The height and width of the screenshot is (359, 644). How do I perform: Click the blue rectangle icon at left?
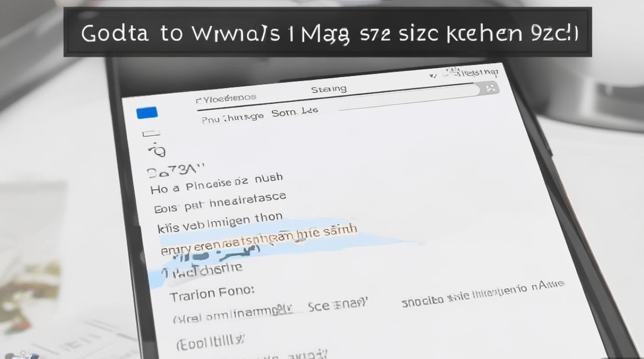[x=147, y=113]
